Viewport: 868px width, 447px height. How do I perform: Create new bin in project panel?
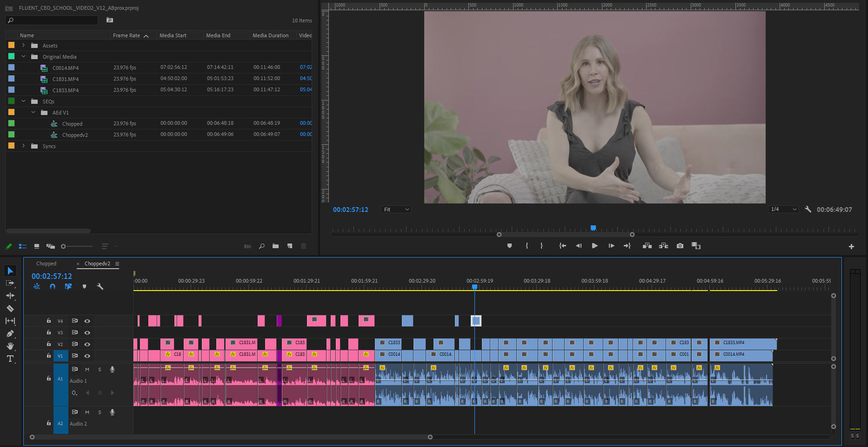[x=275, y=246]
